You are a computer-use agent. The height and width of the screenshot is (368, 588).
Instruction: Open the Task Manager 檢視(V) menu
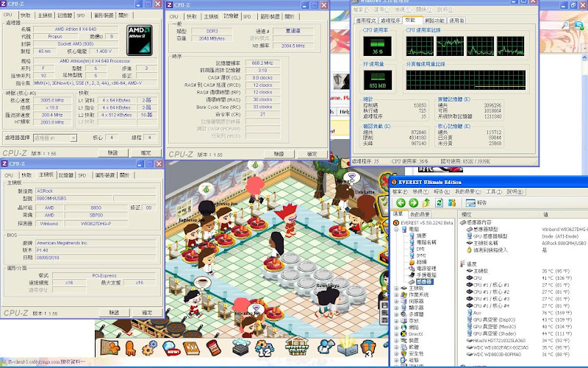pyautogui.click(x=403, y=10)
